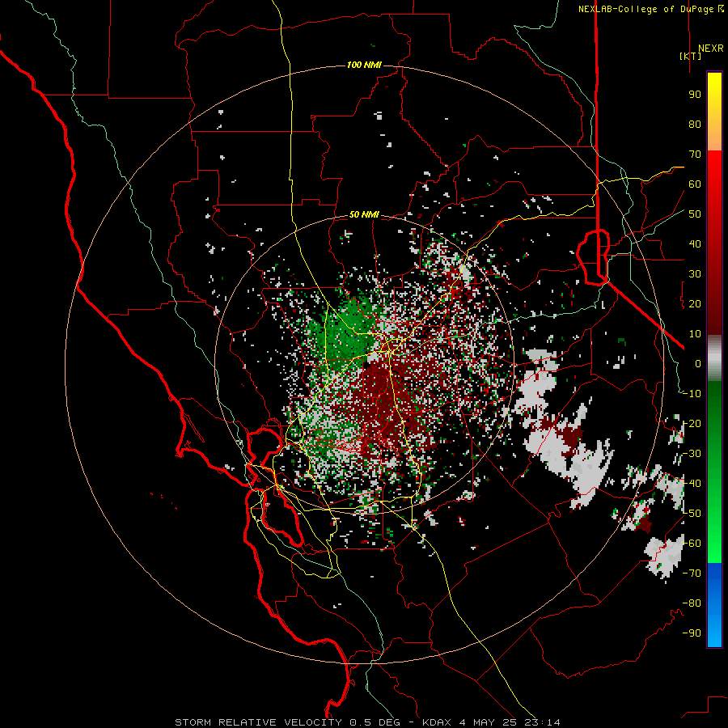This screenshot has width=728, height=728.
Task: Click the gray zero-velocity segment of color bar
Action: coord(714,358)
